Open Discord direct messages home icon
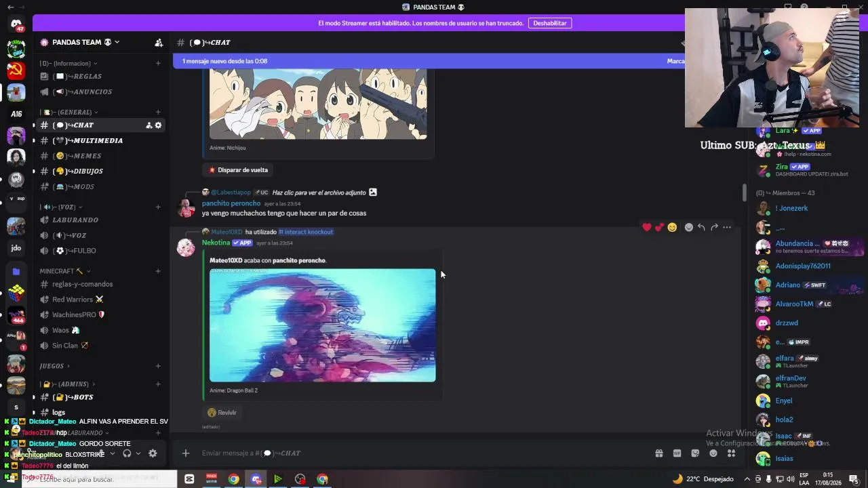 tap(16, 25)
